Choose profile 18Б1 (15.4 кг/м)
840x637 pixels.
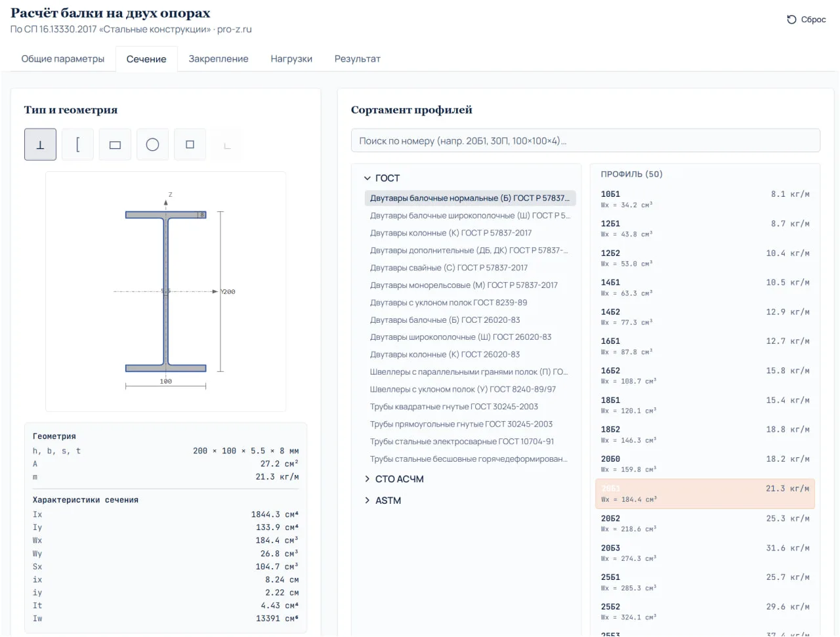[705, 405]
